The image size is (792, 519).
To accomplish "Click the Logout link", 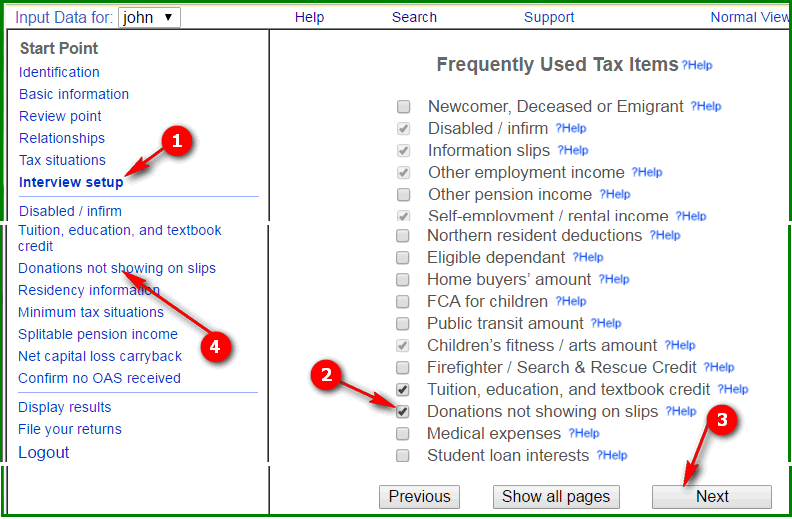I will click(x=44, y=452).
